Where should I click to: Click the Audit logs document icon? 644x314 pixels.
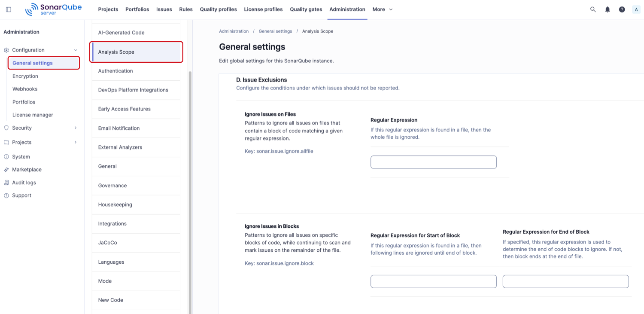click(x=6, y=183)
